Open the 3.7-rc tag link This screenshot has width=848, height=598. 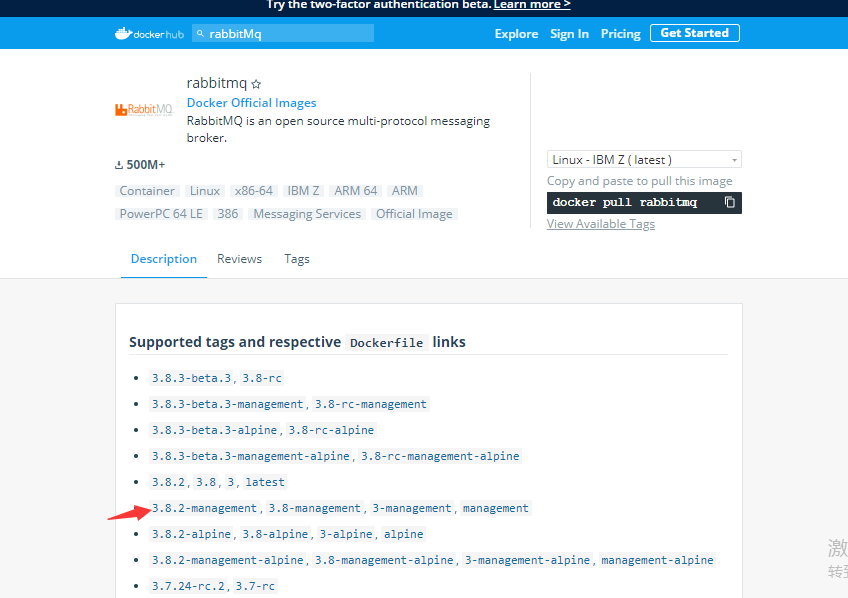click(x=255, y=586)
